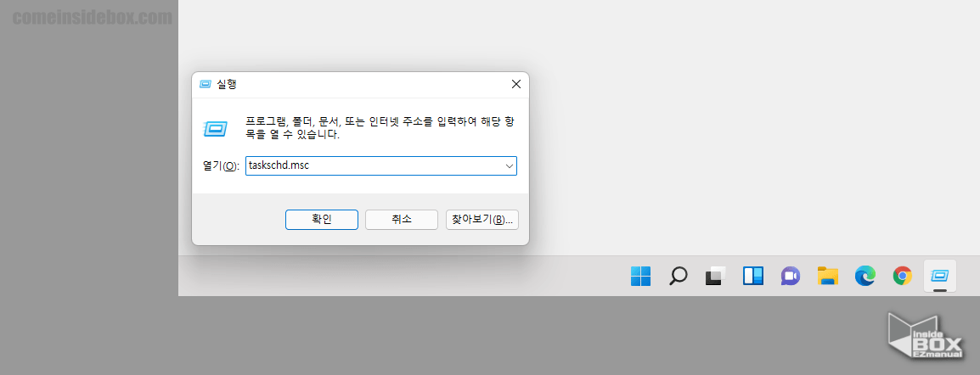Click the Run dialog description text
The image size is (980, 375).
380,127
